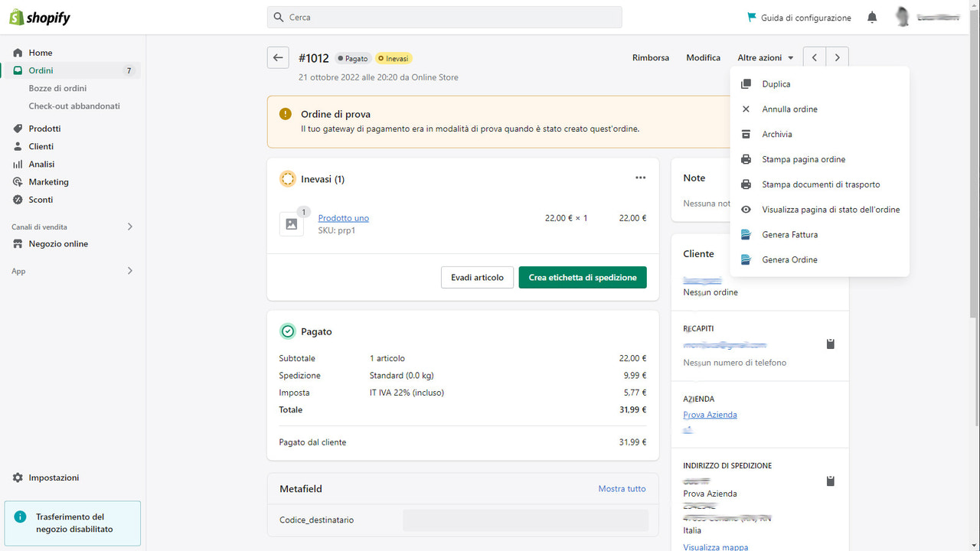Click the Archivia box icon
Image resolution: width=980 pixels, height=551 pixels.
(x=746, y=134)
